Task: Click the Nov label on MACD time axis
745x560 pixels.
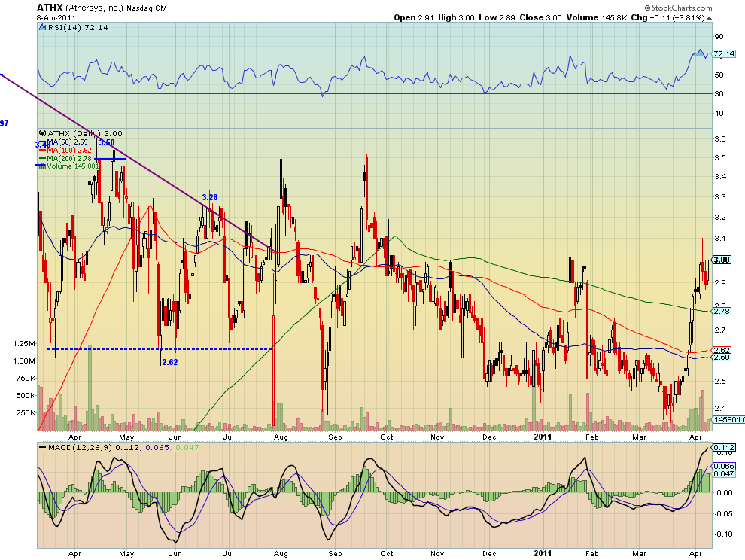Action: (x=437, y=554)
